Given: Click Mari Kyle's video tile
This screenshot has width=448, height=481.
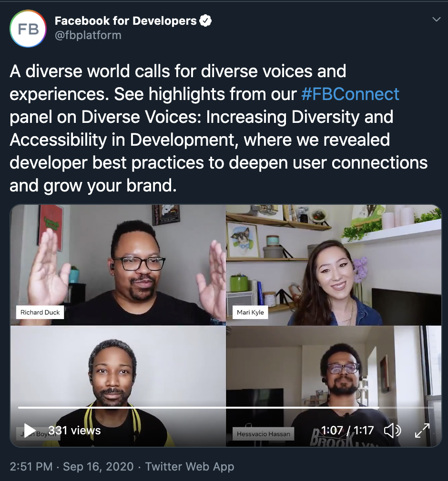Looking at the screenshot, I should [334, 265].
